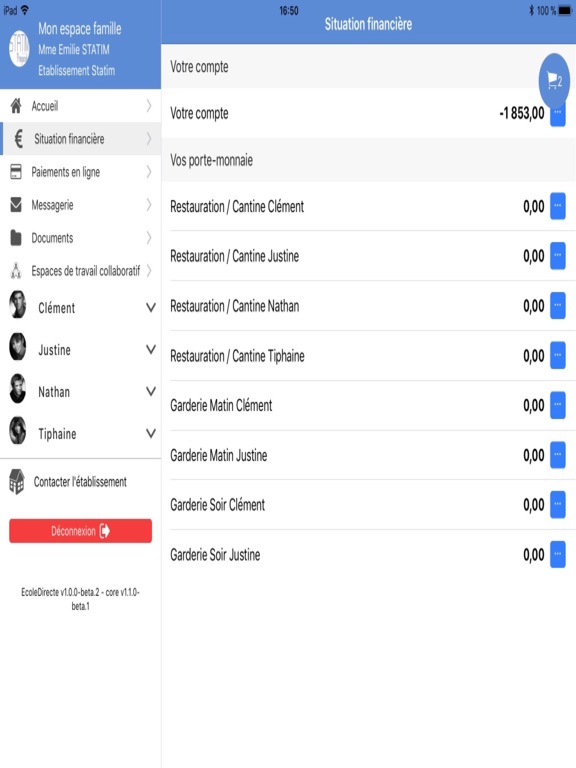Expand the Clément student section
The image size is (576, 768).
tap(80, 308)
